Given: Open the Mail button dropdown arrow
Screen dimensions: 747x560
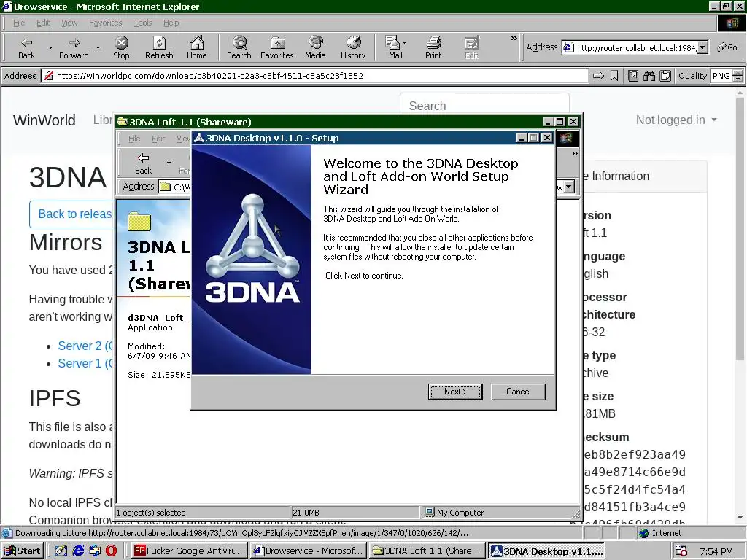Looking at the screenshot, I should [404, 43].
